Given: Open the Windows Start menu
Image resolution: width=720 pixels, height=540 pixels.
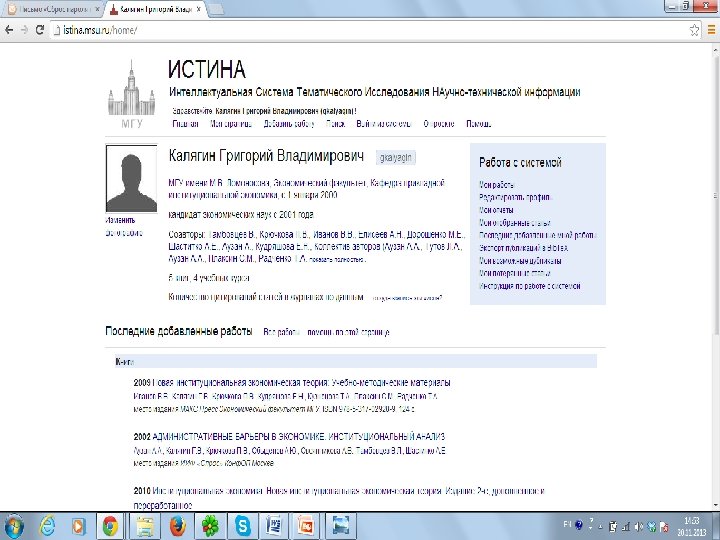Looking at the screenshot, I should (14, 526).
